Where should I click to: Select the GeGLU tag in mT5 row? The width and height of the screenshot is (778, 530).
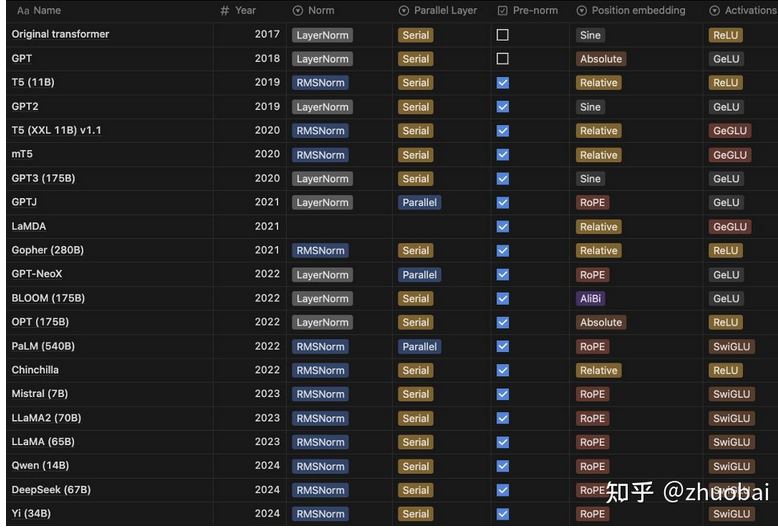pos(730,155)
